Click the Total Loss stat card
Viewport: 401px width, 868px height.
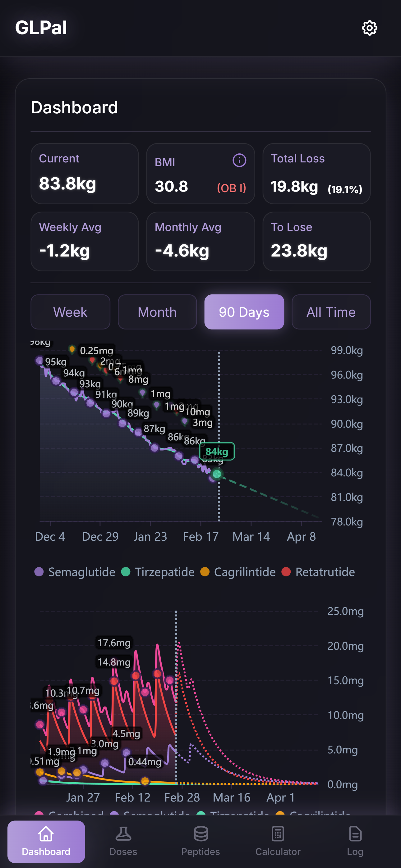coord(316,174)
